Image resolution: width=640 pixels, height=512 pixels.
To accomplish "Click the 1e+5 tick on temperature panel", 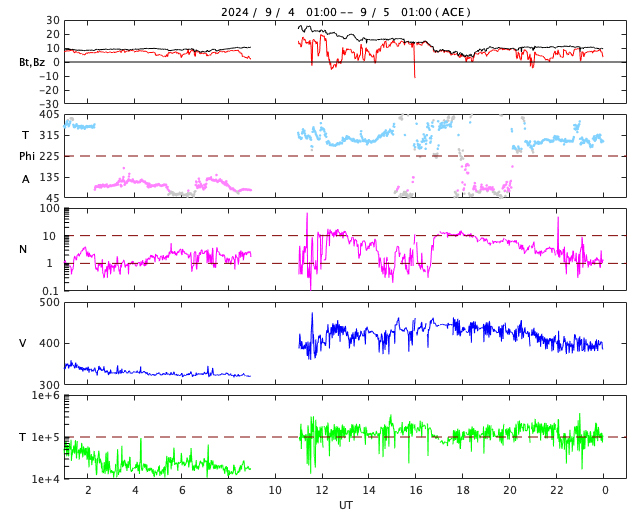I will [x=46, y=437].
